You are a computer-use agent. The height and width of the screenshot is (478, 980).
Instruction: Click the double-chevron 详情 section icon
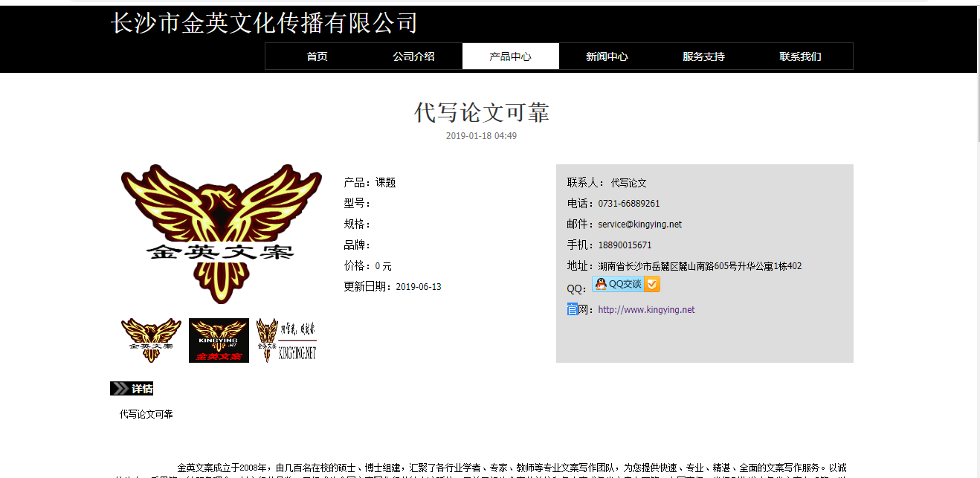[120, 388]
